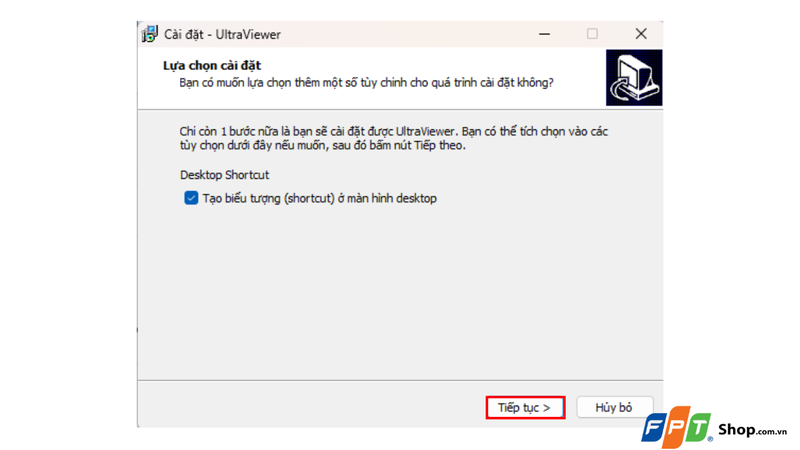Click the 'Lựa chọn cài đặt' heading
Screen dimensions: 800x450
coord(212,65)
